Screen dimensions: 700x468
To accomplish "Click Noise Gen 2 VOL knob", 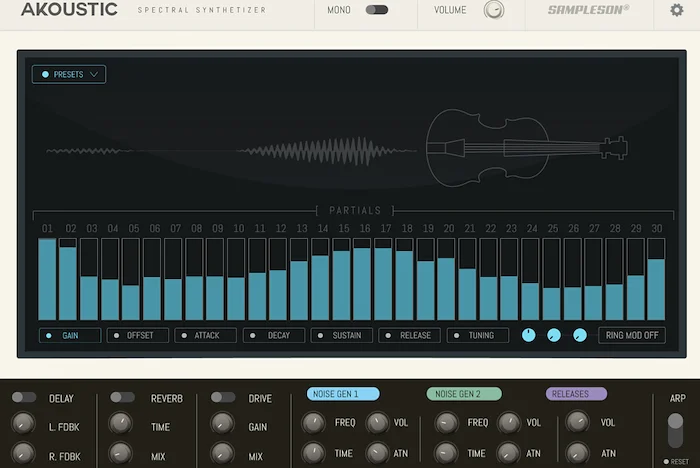I will tap(509, 423).
